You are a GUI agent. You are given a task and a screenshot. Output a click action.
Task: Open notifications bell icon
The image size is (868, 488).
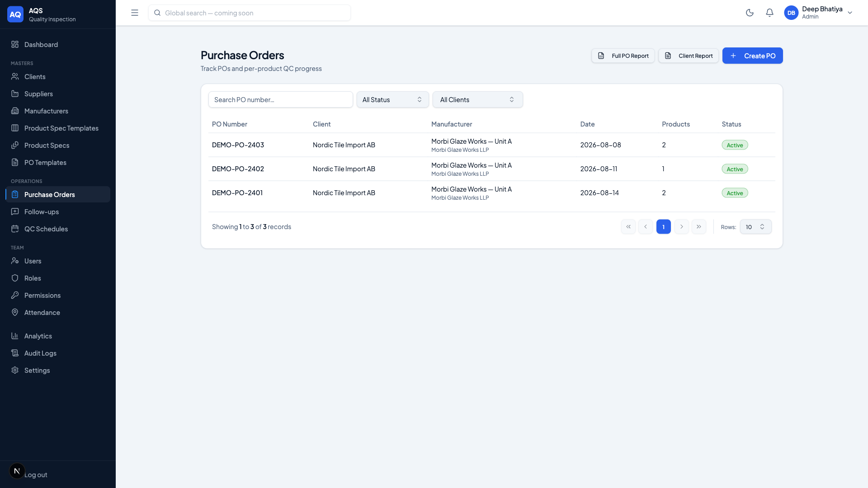click(769, 13)
